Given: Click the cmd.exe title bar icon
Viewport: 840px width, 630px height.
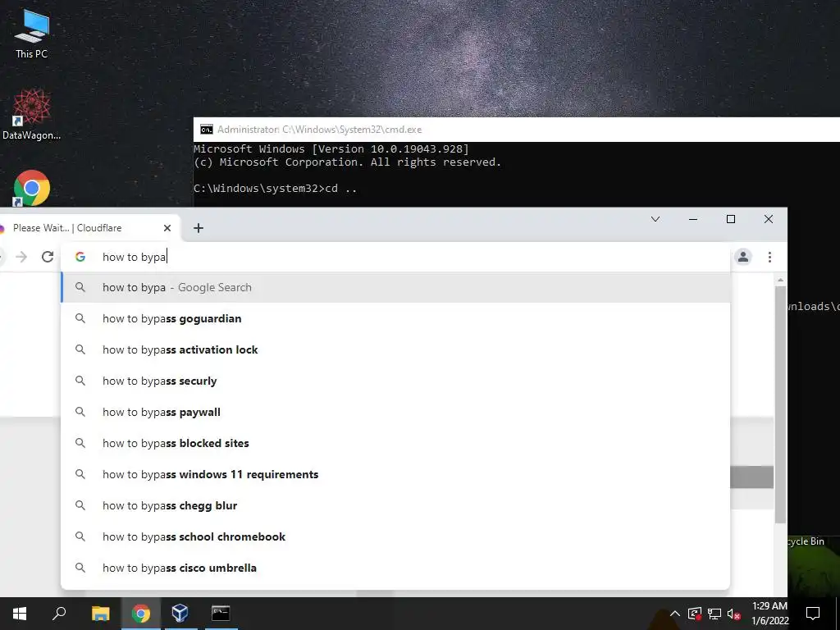Looking at the screenshot, I should 206,130.
